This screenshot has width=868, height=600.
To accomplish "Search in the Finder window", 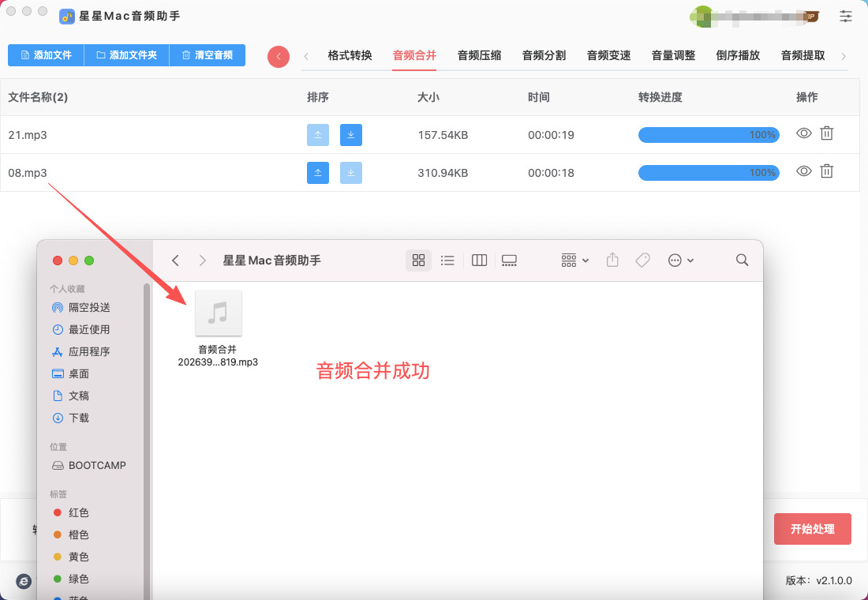I will click(x=743, y=260).
